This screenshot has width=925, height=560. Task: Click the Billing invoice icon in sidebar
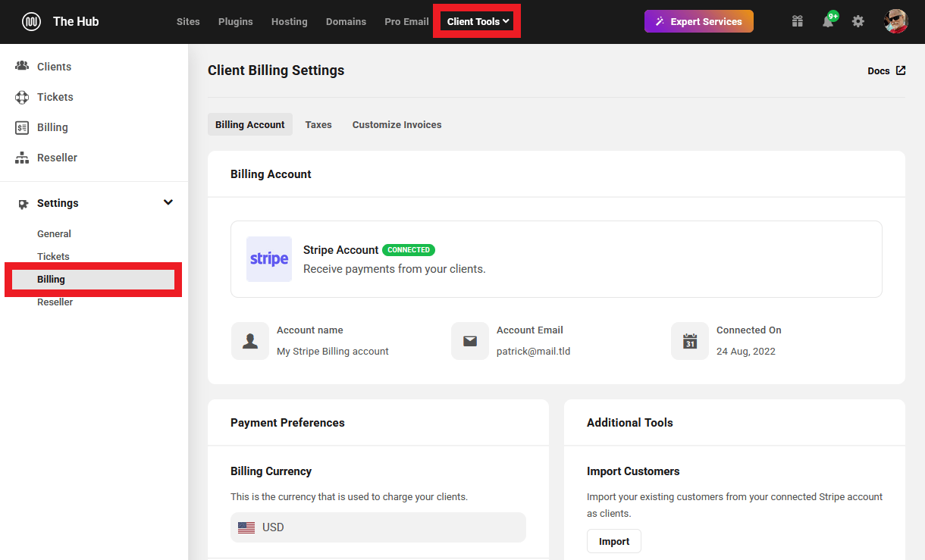(24, 127)
